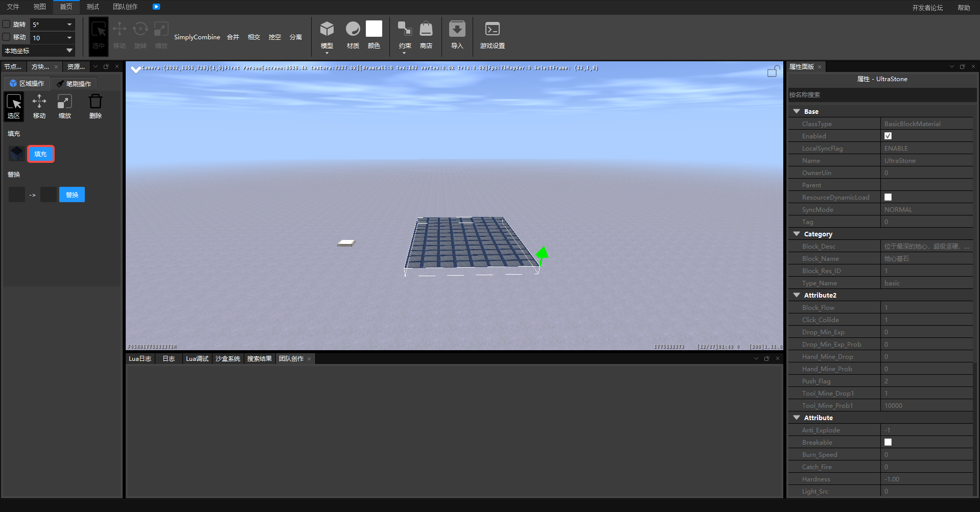Open the 测试 menu
This screenshot has width=980, height=512.
point(92,7)
